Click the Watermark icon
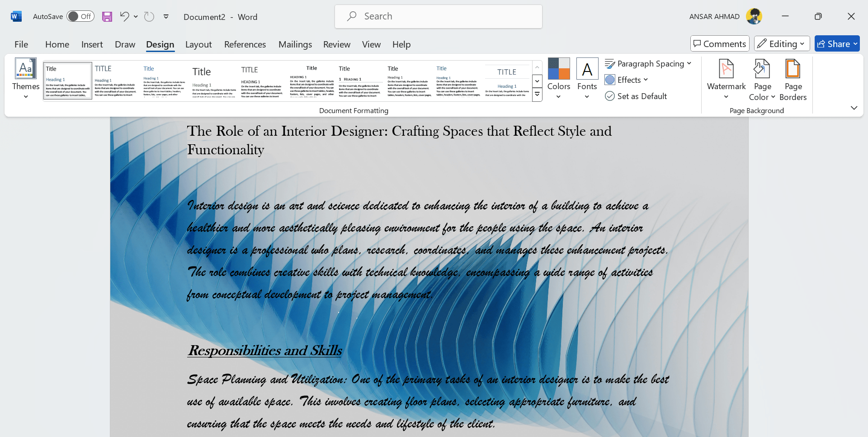The image size is (868, 437). 726,78
